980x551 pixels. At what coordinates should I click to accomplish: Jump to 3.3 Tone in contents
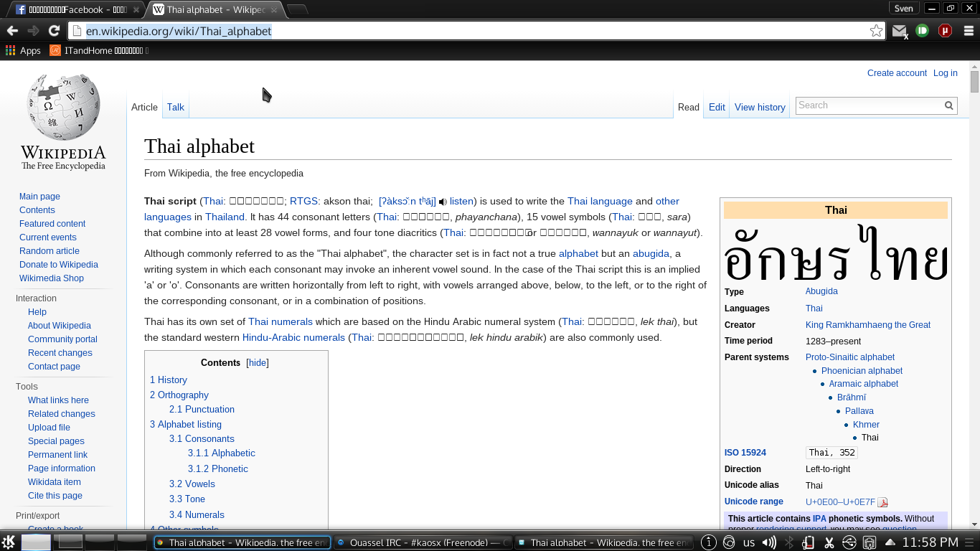coord(187,499)
